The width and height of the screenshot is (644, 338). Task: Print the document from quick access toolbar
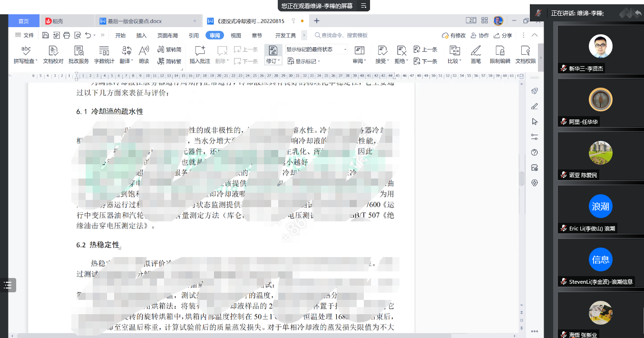(67, 35)
